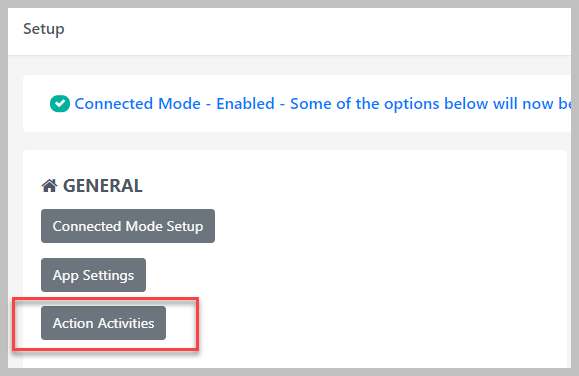Click the Connected Mode banner card
This screenshot has height=376, width=579.
(297, 104)
